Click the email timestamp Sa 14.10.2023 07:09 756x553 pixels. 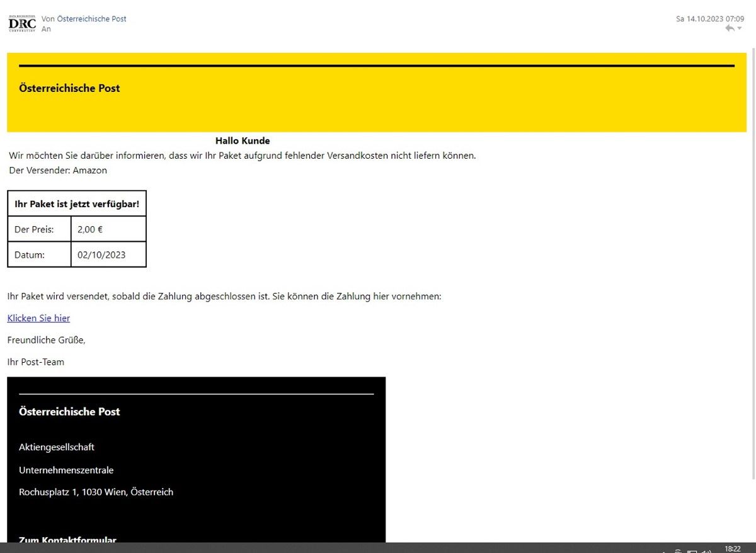(710, 19)
